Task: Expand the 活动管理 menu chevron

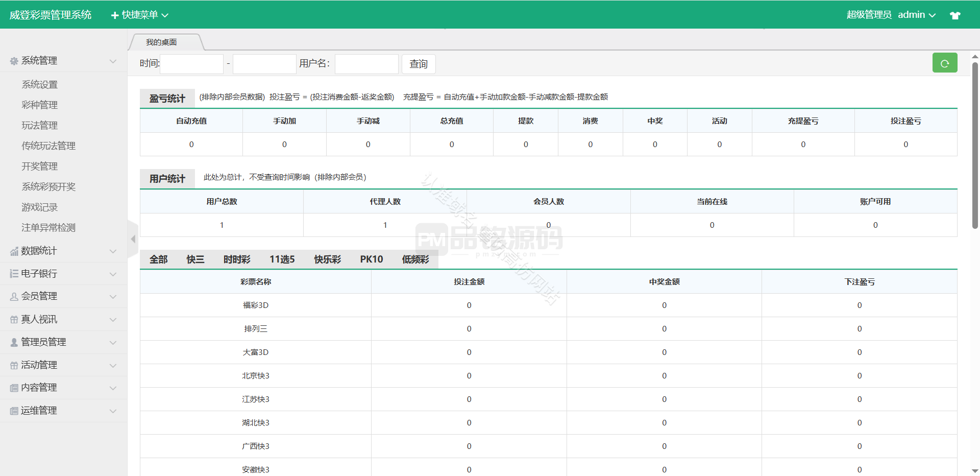Action: pyautogui.click(x=113, y=366)
